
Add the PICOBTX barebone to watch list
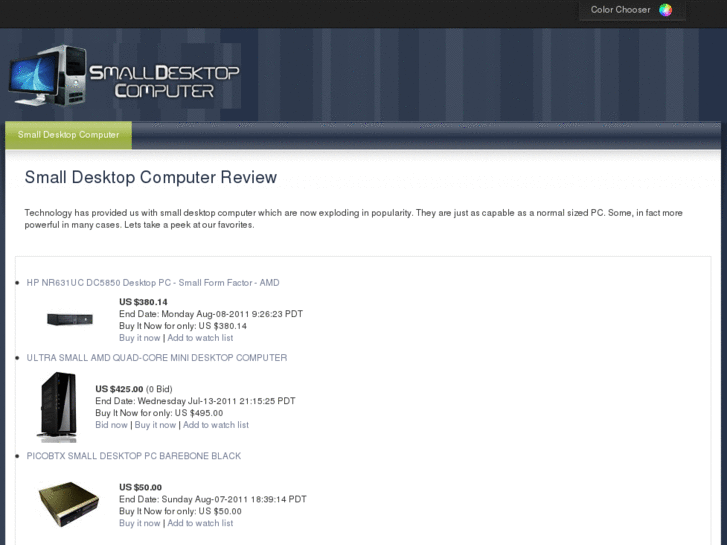tap(200, 523)
